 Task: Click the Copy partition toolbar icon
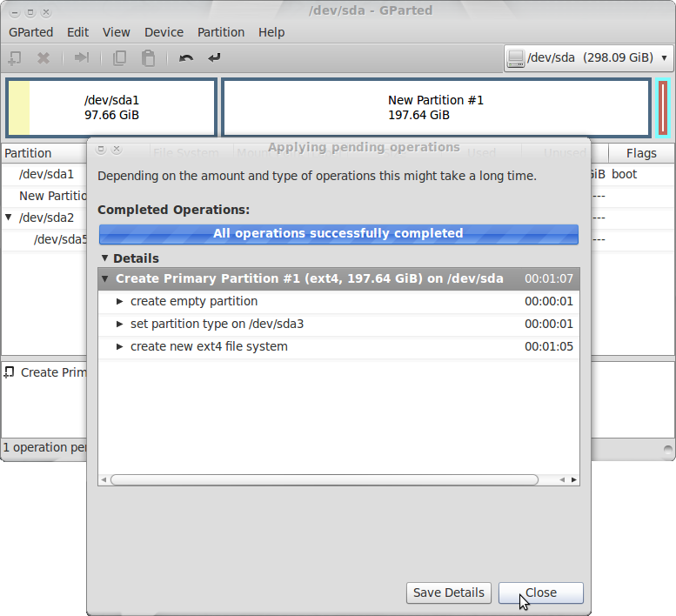coord(119,57)
